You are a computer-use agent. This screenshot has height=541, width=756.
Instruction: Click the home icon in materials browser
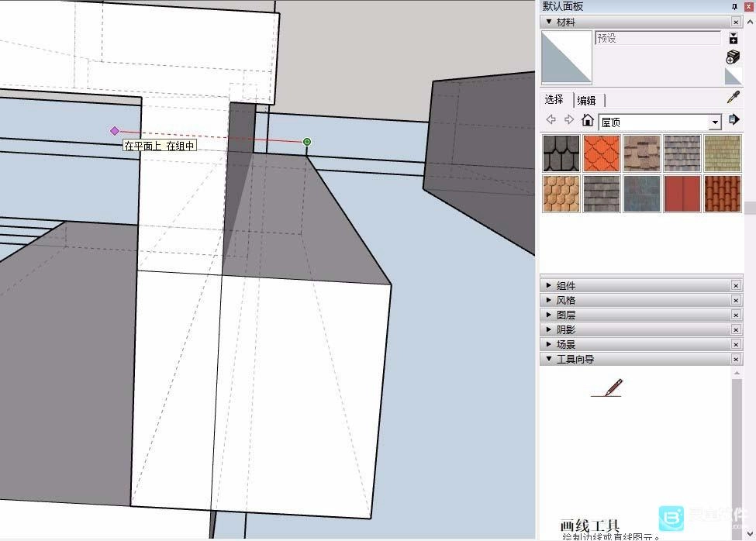coord(588,120)
